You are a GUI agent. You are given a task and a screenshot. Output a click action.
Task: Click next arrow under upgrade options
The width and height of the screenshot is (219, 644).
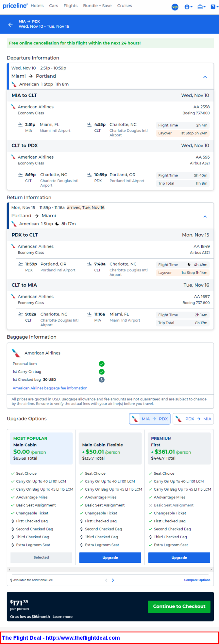coord(113,580)
